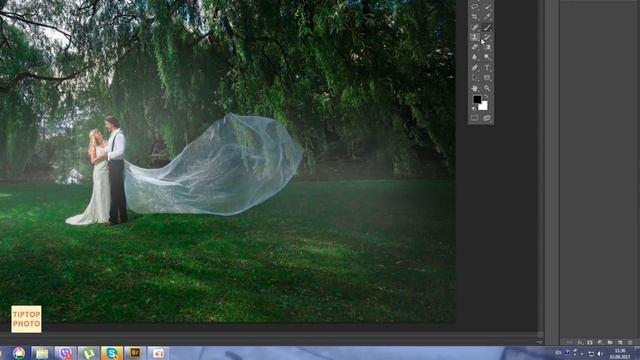Open the black foreground color picker
640x360 pixels.
pos(477,99)
